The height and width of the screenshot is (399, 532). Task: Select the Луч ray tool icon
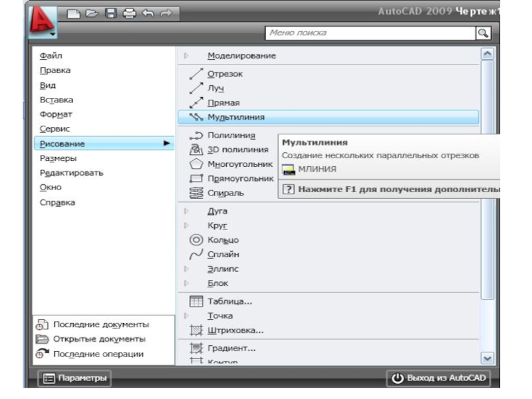(196, 88)
